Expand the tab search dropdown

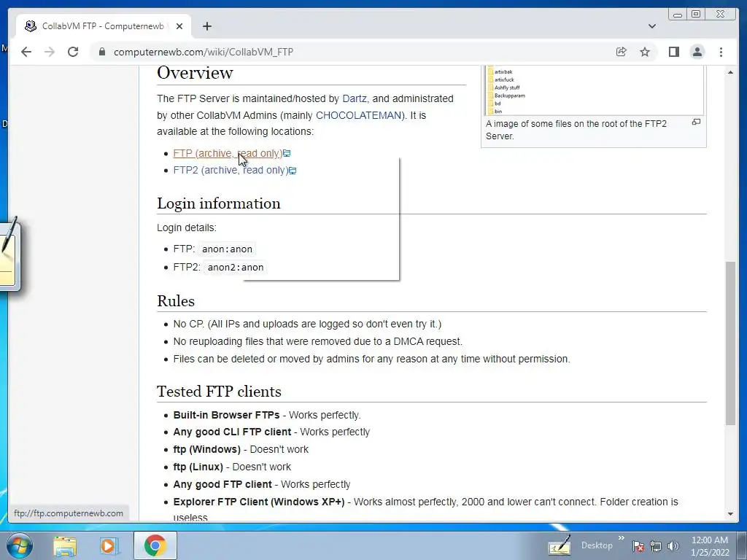click(652, 26)
